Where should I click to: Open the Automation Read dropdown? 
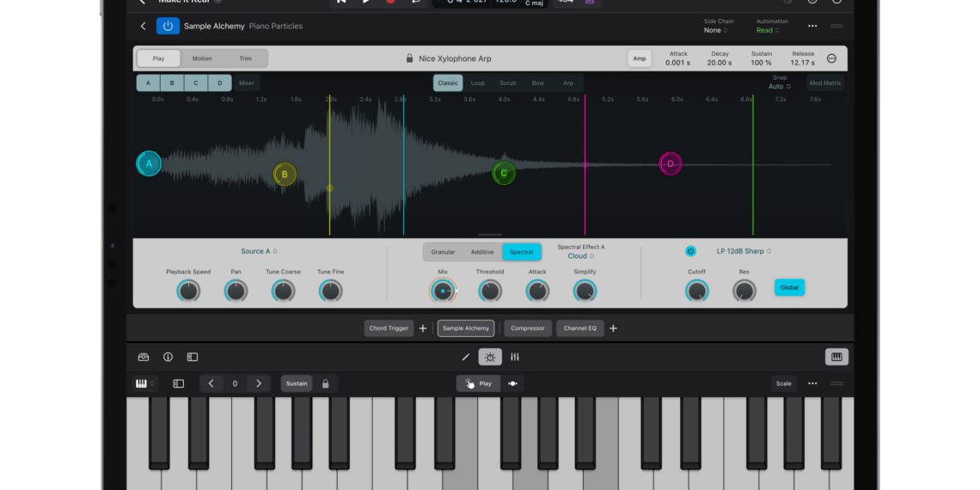(x=766, y=31)
